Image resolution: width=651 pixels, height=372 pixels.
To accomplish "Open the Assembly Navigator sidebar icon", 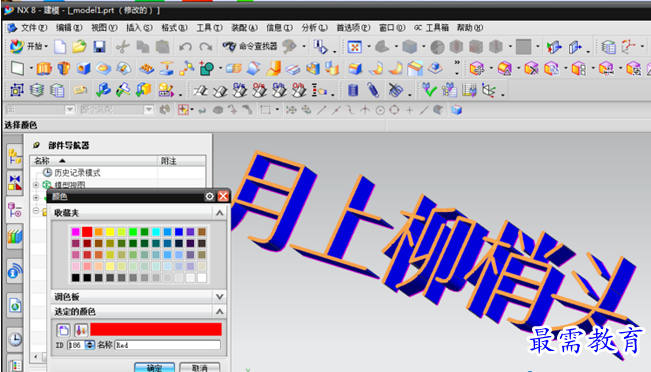I will point(15,157).
